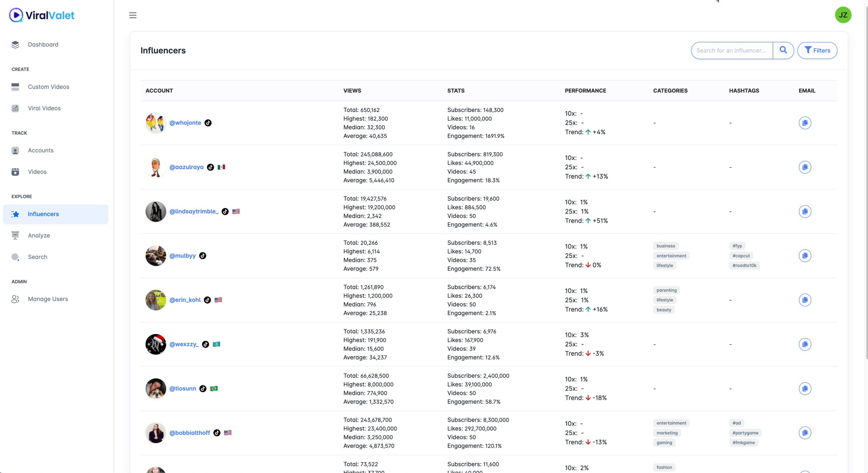Open the JZ user avatar menu

(x=843, y=15)
